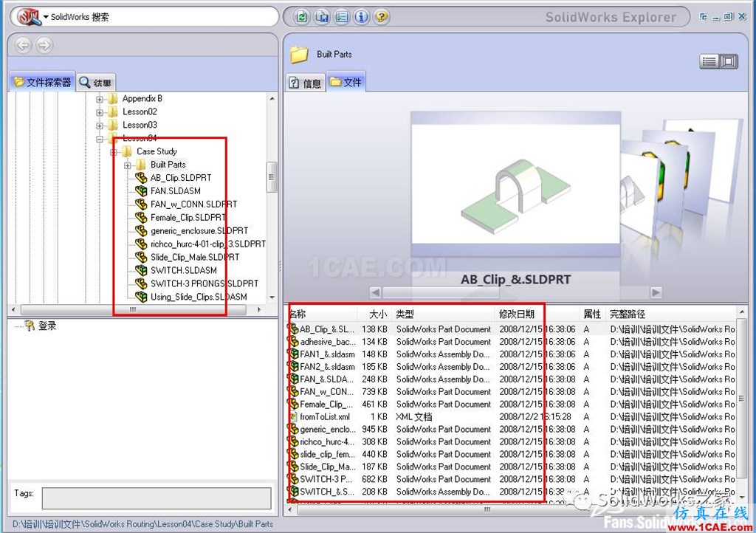Click the SWITCH-3 P... file icon in list
Viewport: 756px width, 533px height.
[293, 479]
